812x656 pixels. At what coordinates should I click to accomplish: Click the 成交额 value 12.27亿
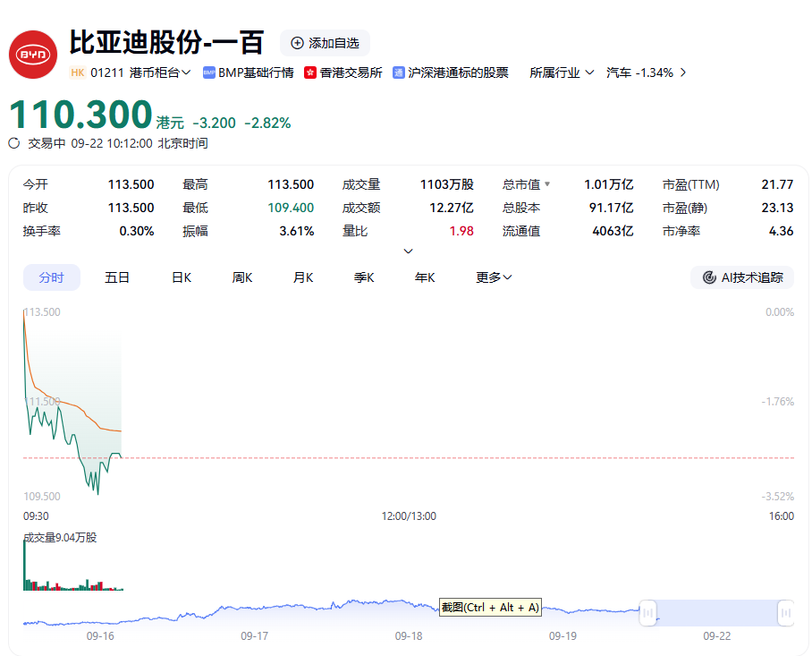click(x=452, y=208)
